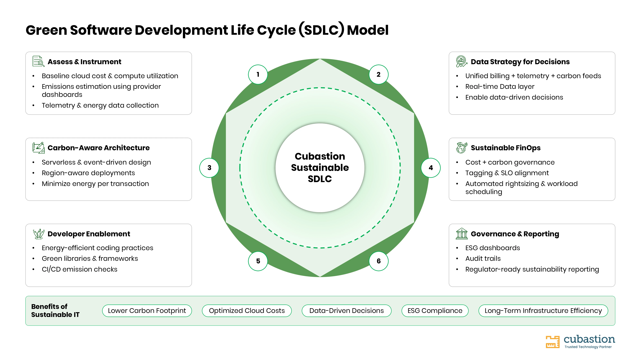The height and width of the screenshot is (362, 644).
Task: Click 'Automated rightsizing & workload scheduling' bullet
Action: (521, 188)
